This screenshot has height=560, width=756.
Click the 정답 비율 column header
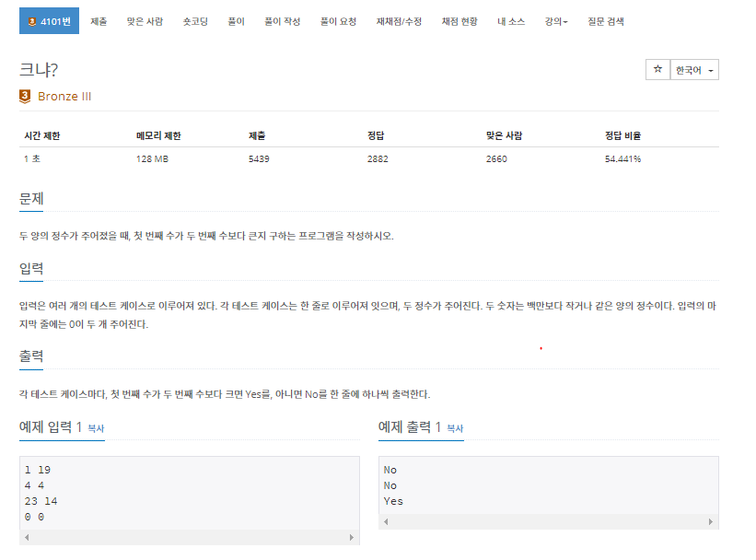[622, 135]
